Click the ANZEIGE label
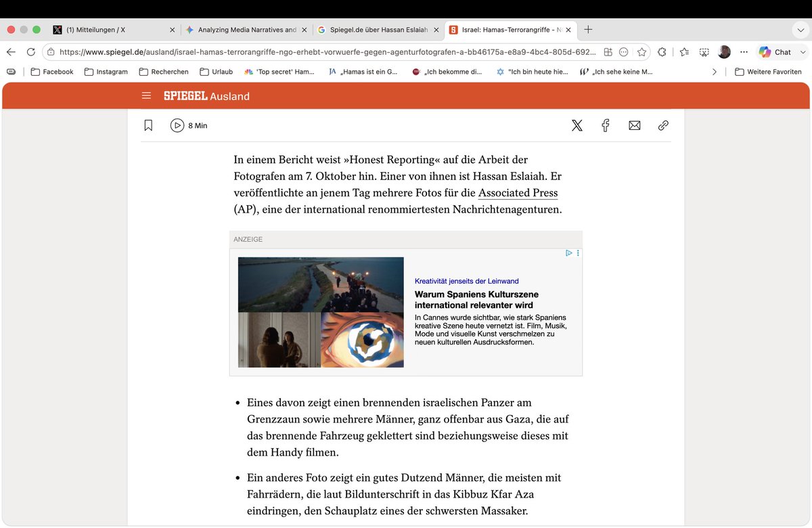The height and width of the screenshot is (528, 812). 248,240
